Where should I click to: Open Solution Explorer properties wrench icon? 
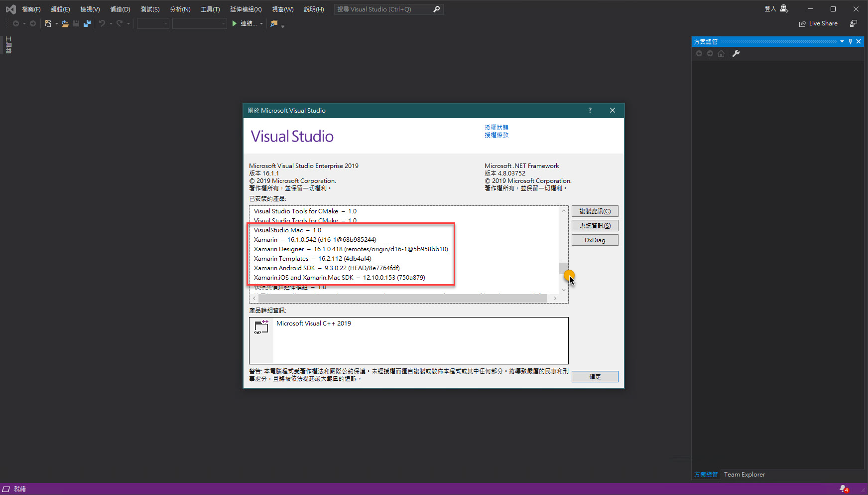(736, 53)
